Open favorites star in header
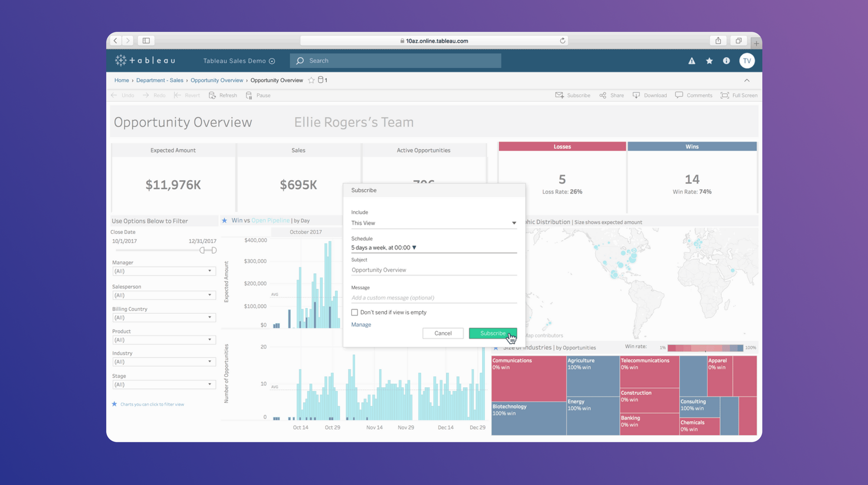Screen dimensions: 868x485 [709, 61]
